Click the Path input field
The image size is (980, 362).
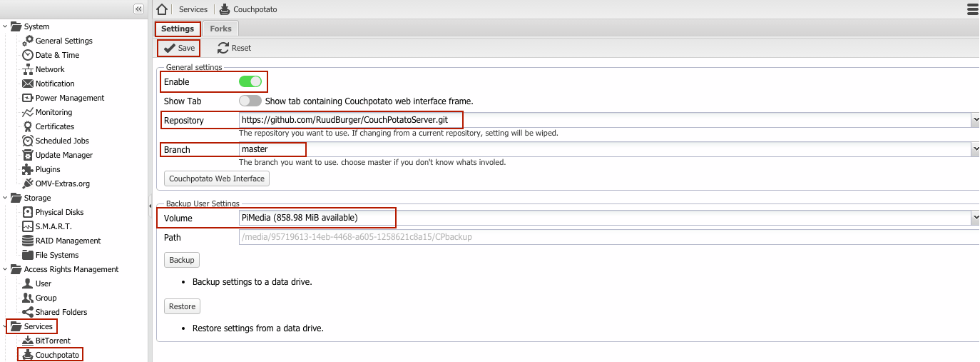[x=606, y=237]
